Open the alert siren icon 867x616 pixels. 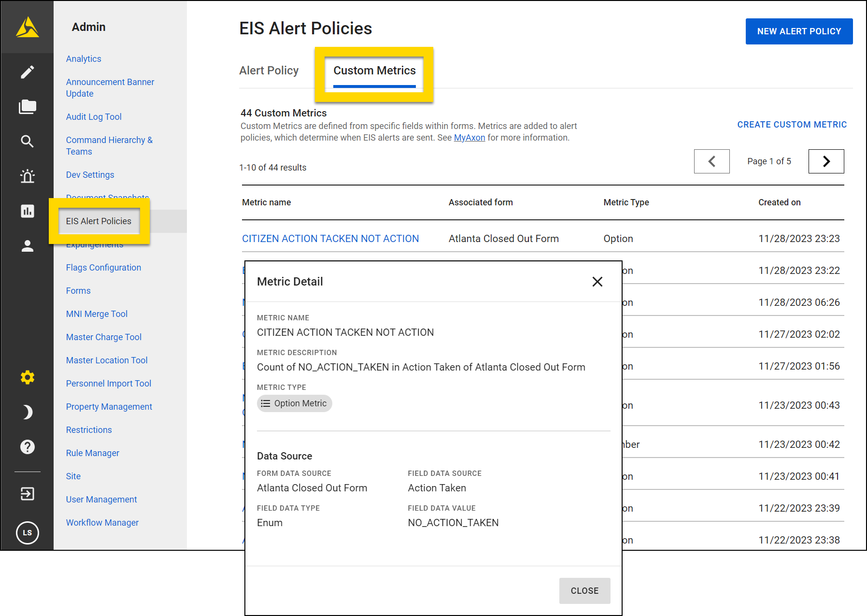click(x=28, y=176)
